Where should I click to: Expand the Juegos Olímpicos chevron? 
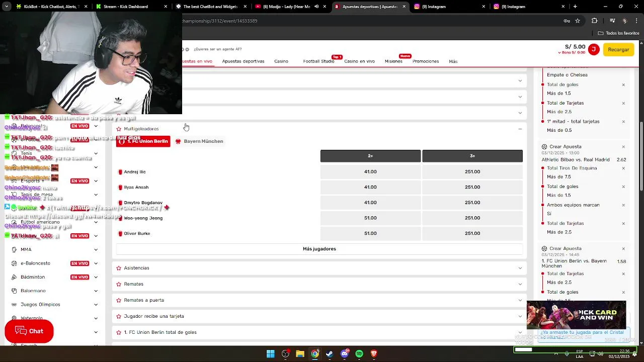[x=96, y=305]
